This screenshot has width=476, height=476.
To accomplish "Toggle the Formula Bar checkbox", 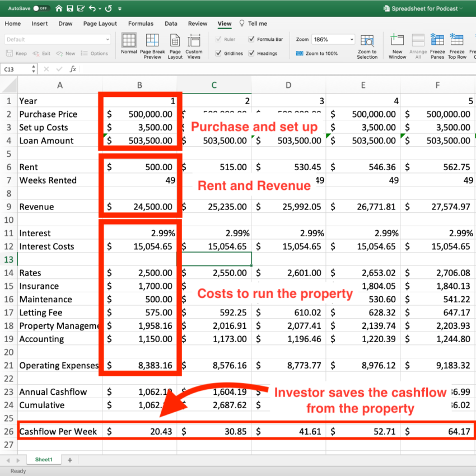I will point(251,39).
